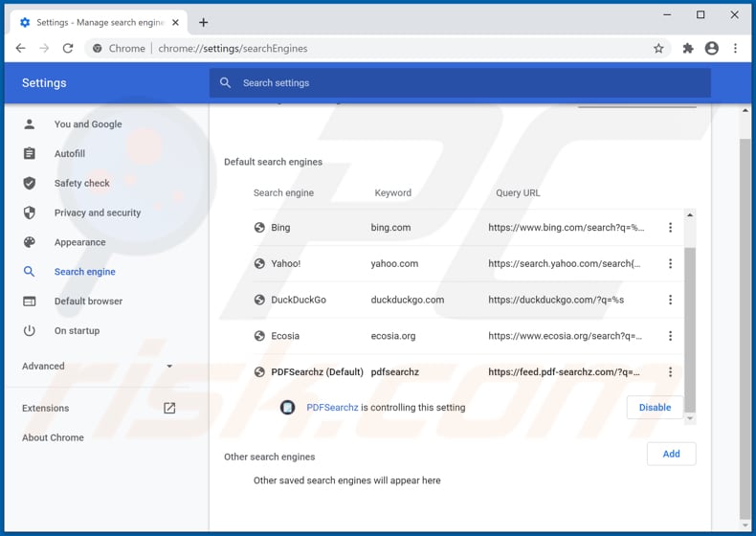Click the palette icon for Appearance
Viewport: 756px width, 536px height.
tap(30, 242)
